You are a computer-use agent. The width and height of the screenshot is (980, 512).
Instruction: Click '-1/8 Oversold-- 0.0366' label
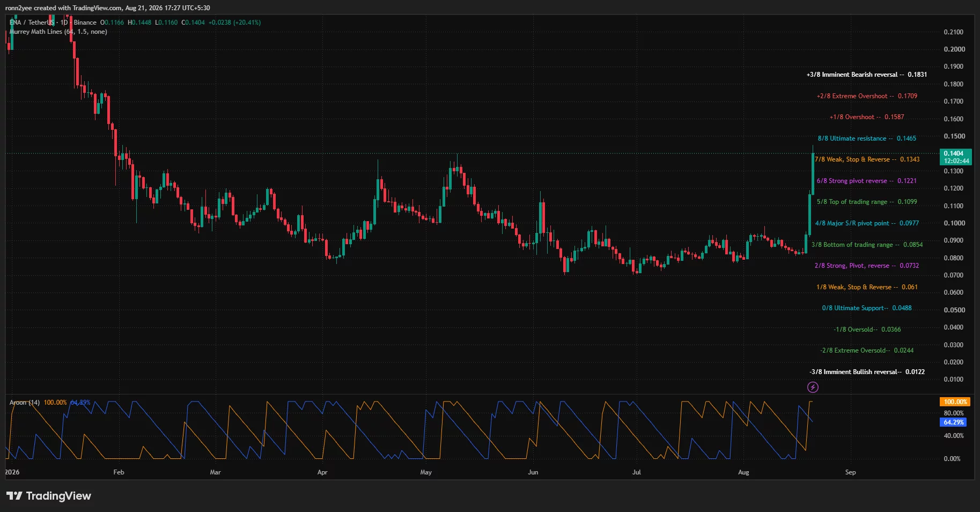[x=867, y=330]
